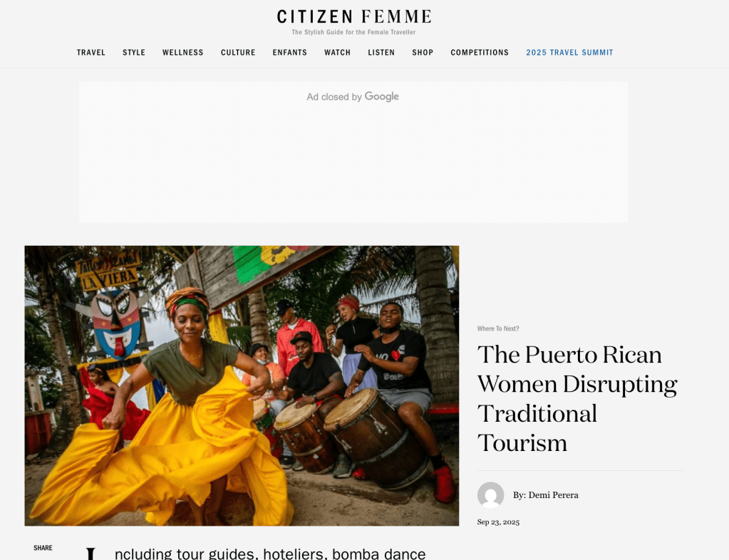Click the Puerto Rican Women article headline

click(577, 398)
